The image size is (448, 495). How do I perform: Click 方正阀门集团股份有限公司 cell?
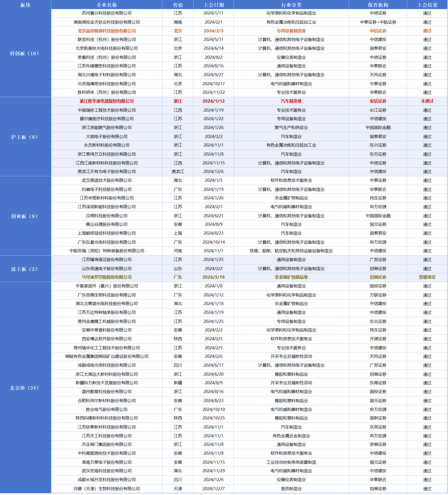[107, 445]
